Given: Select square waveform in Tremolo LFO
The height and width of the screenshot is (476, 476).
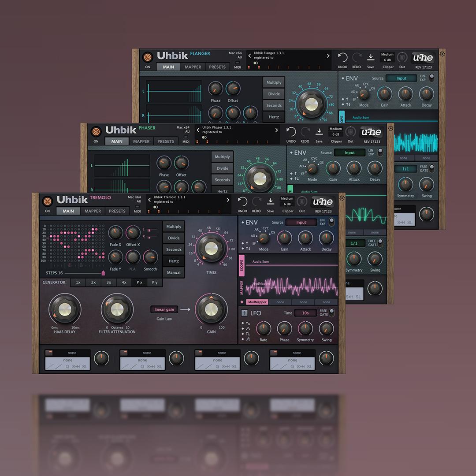Looking at the screenshot, I should (248, 334).
